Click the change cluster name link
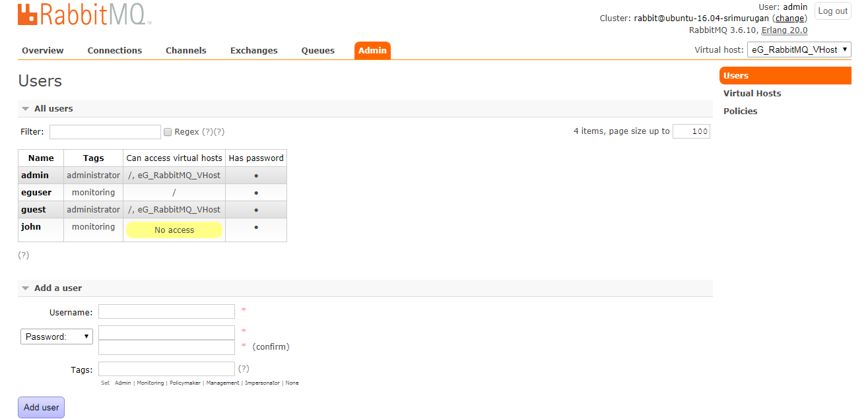Image resolution: width=868 pixels, height=419 pixels. point(789,18)
